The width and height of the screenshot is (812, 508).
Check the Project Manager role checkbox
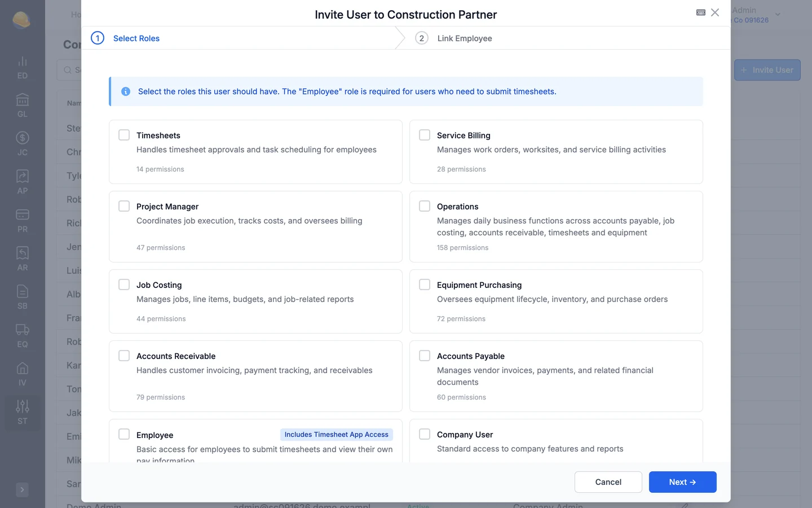point(124,206)
